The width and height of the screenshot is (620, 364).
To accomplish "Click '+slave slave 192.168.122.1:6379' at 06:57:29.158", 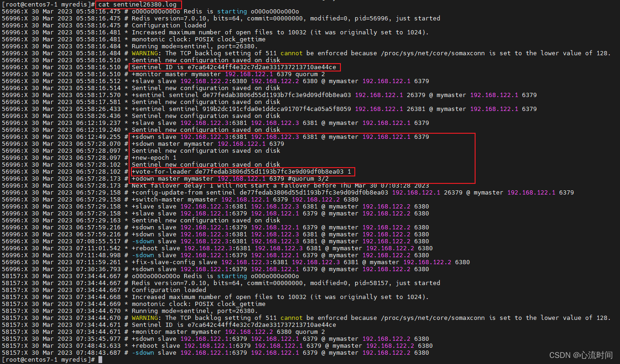I will (280, 214).
